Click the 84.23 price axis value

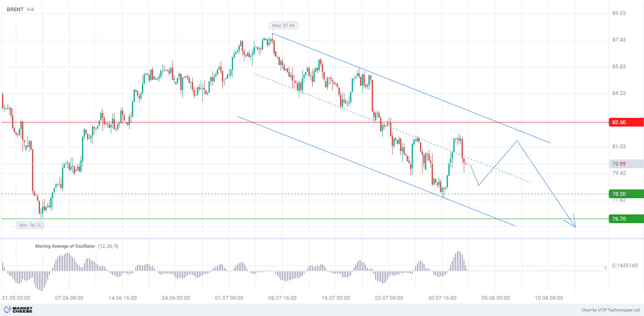(x=619, y=93)
